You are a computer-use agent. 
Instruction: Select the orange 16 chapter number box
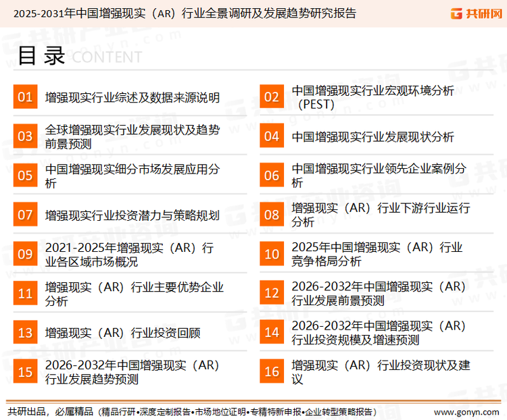point(272,371)
